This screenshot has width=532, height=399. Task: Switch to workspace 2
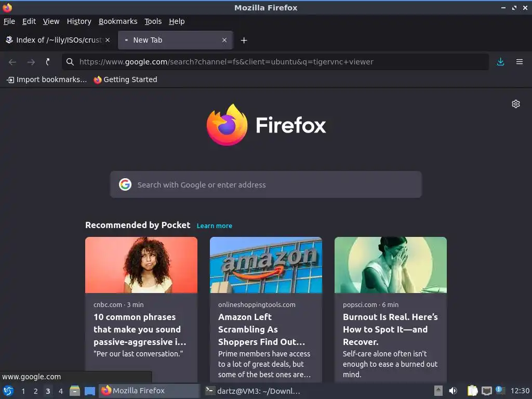coord(35,391)
